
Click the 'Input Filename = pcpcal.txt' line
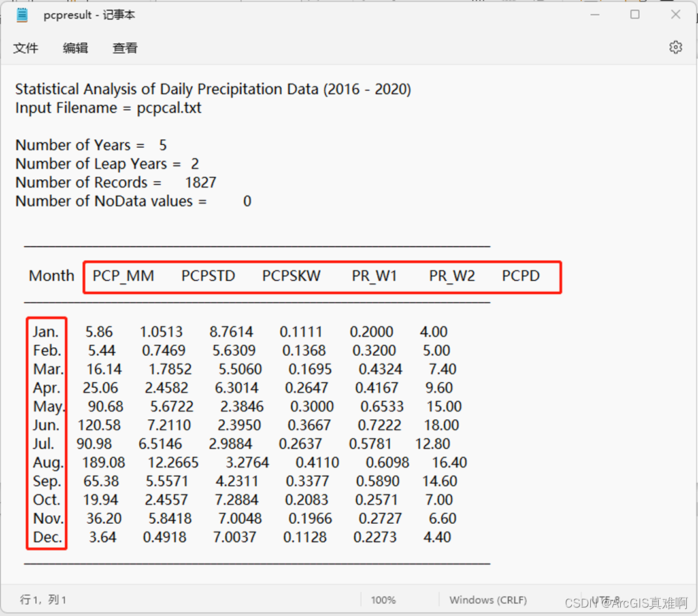(108, 108)
